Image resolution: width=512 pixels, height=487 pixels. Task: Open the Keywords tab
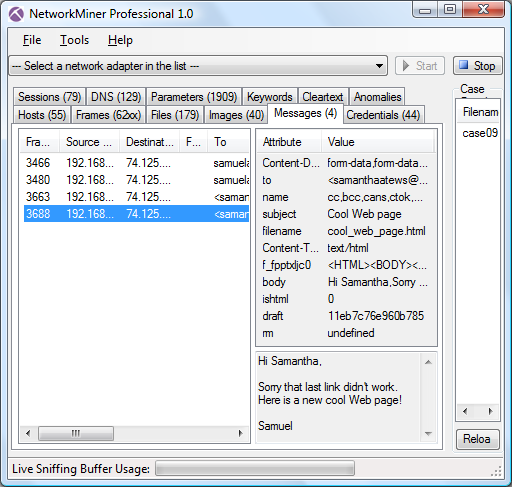click(x=270, y=97)
